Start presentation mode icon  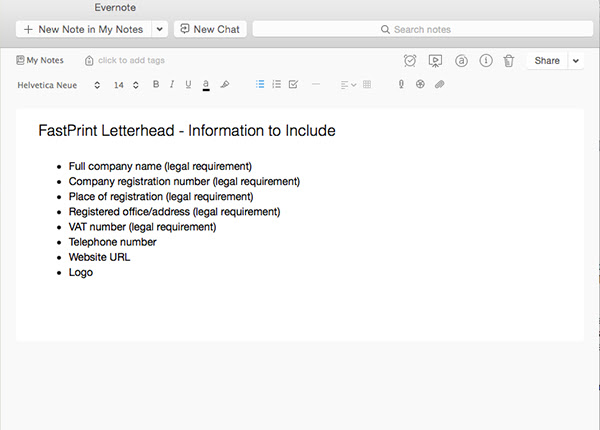coord(435,61)
